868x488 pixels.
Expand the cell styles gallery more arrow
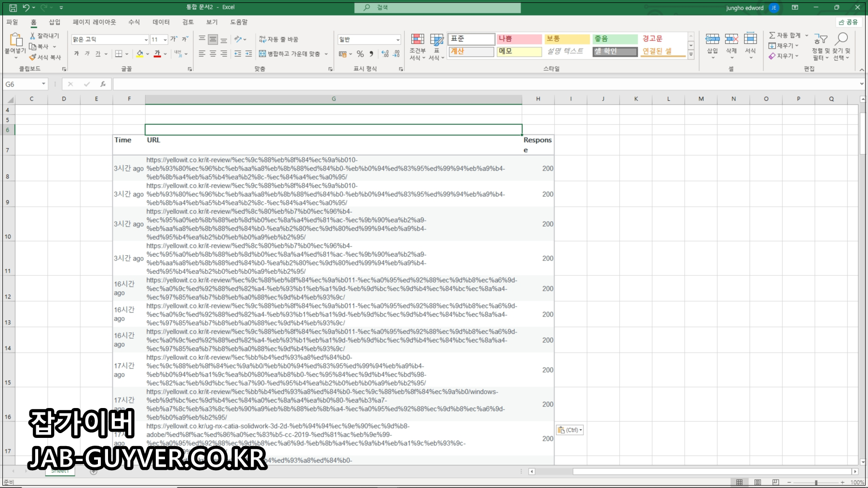[x=691, y=55]
